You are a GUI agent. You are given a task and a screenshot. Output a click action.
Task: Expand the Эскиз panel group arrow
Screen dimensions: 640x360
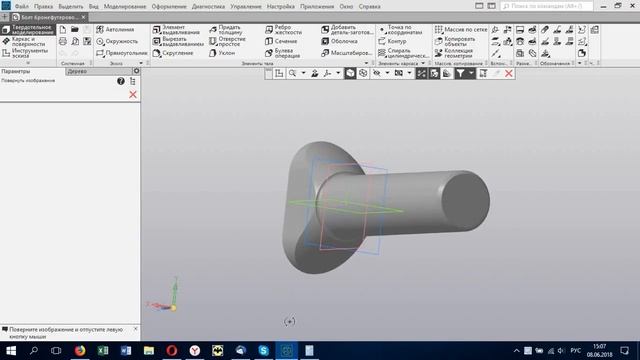141,63
